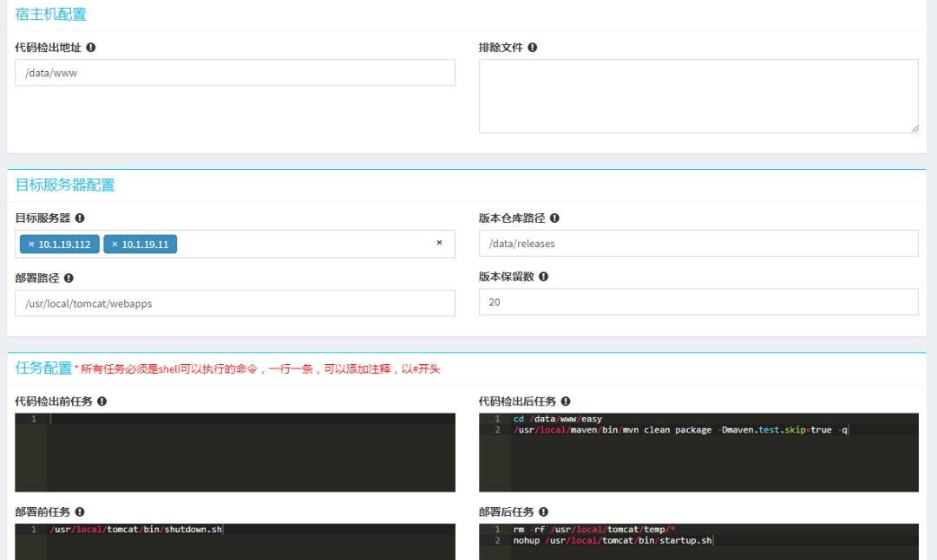The height and width of the screenshot is (560, 937).
Task: Click the 代码检出后任务 field label
Action: tap(517, 401)
